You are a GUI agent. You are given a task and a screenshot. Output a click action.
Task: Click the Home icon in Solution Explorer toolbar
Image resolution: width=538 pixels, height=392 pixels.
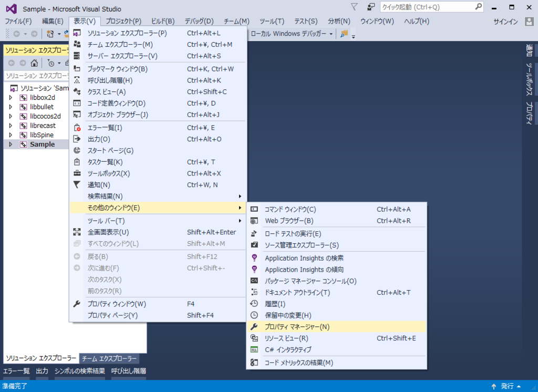click(34, 63)
